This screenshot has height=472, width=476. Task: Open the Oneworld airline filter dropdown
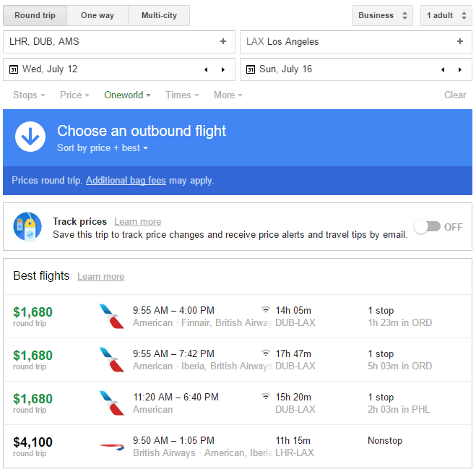pos(128,95)
